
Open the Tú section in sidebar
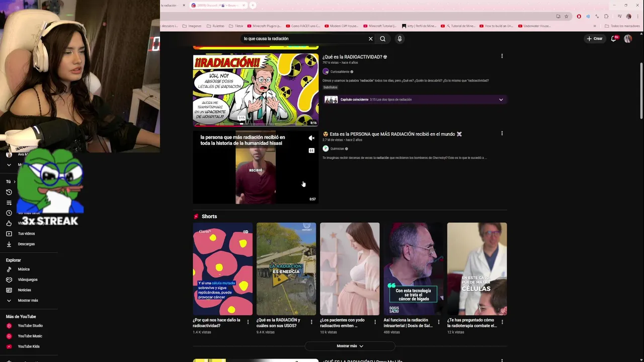[x=11, y=182]
